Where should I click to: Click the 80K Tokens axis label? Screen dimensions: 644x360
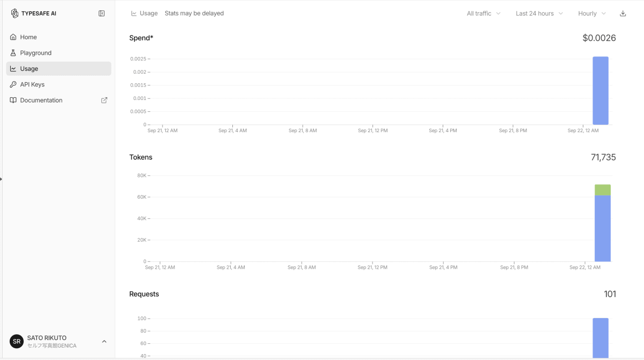[142, 175]
